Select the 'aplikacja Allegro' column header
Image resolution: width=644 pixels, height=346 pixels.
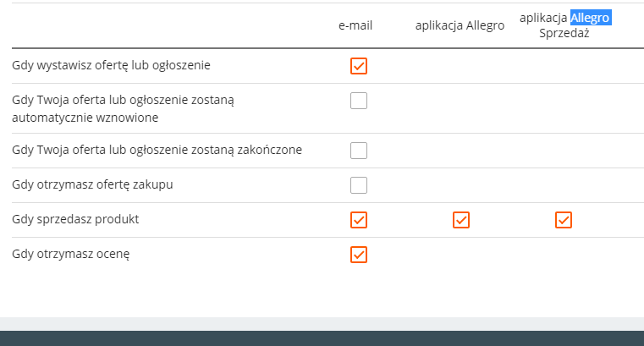pyautogui.click(x=460, y=26)
